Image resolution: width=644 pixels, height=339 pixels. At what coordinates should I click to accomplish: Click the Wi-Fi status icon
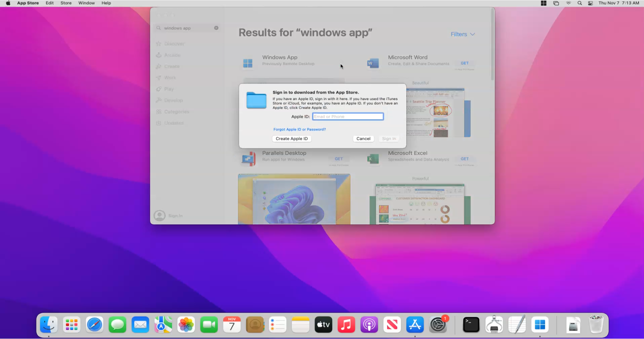[x=568, y=3]
